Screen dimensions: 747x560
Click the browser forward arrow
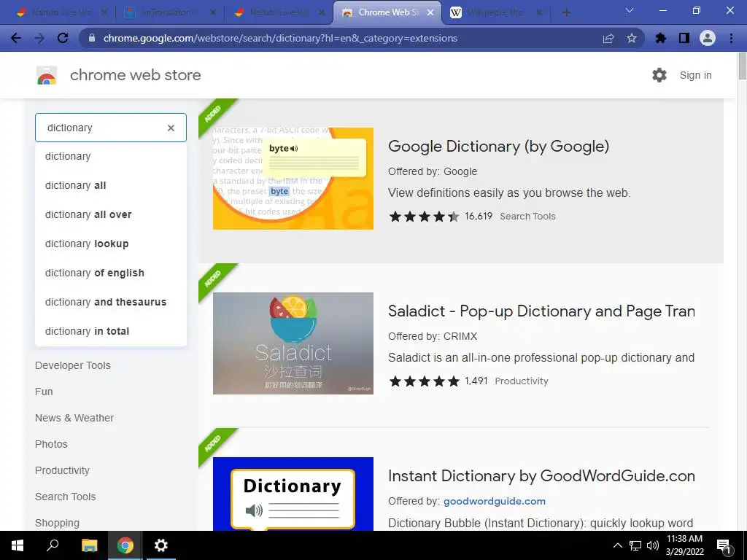tap(39, 38)
